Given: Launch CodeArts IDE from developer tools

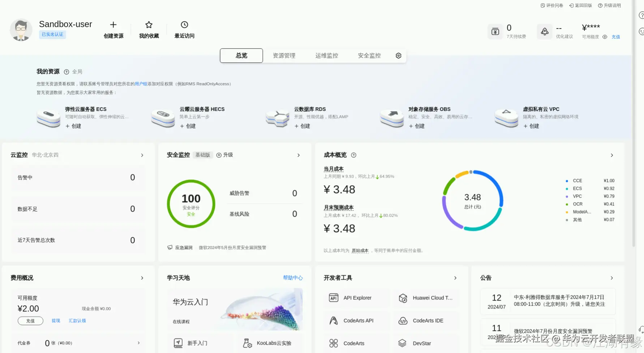Looking at the screenshot, I should pyautogui.click(x=426, y=320).
